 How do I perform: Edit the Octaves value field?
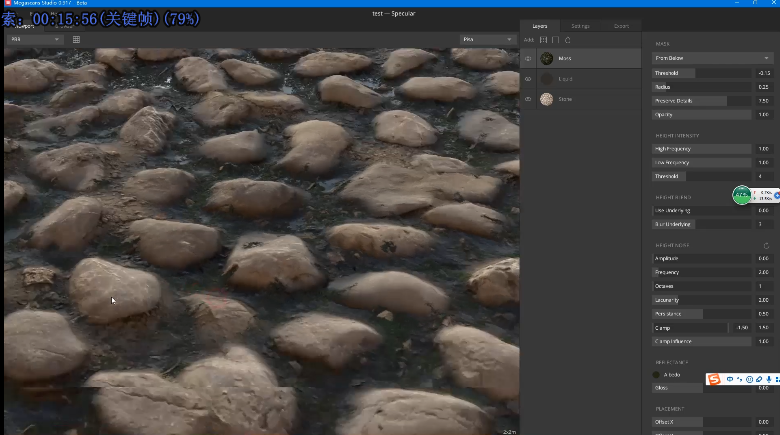(x=764, y=286)
